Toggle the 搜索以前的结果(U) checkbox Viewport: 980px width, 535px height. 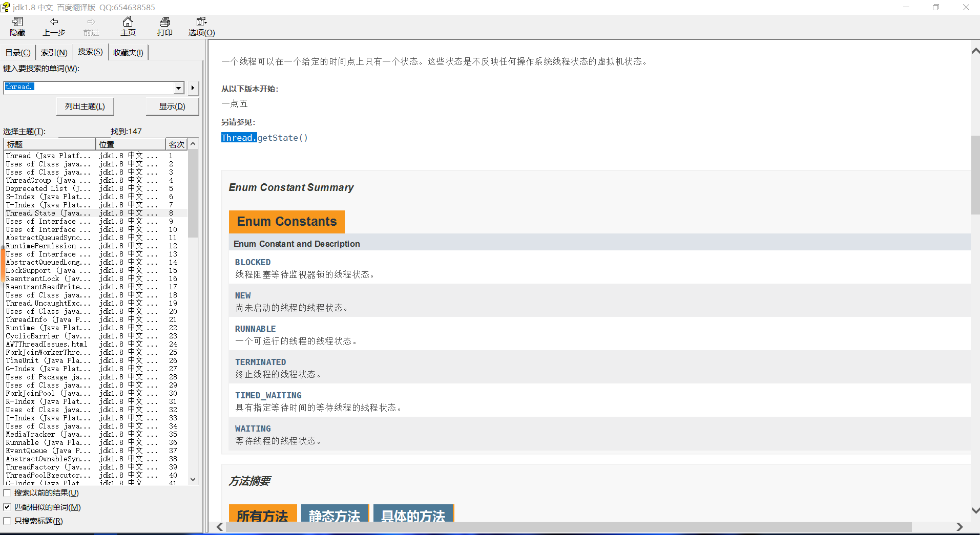click(7, 493)
